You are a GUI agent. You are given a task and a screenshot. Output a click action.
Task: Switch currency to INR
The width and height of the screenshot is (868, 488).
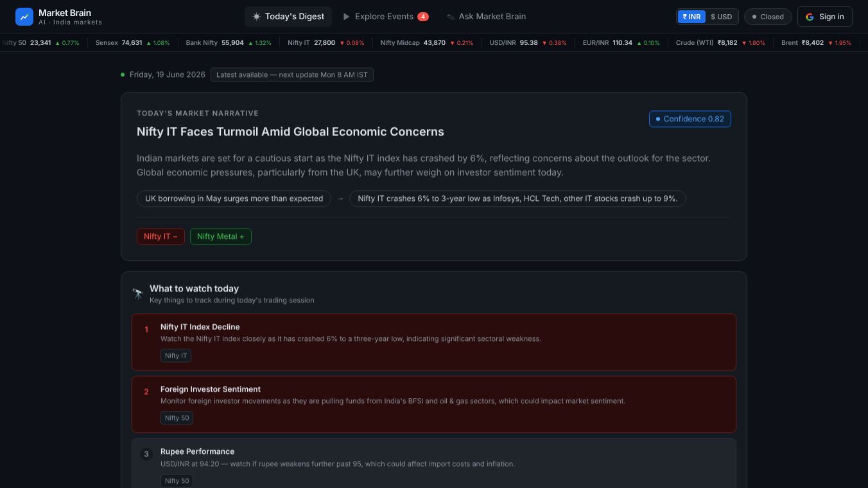coord(691,17)
